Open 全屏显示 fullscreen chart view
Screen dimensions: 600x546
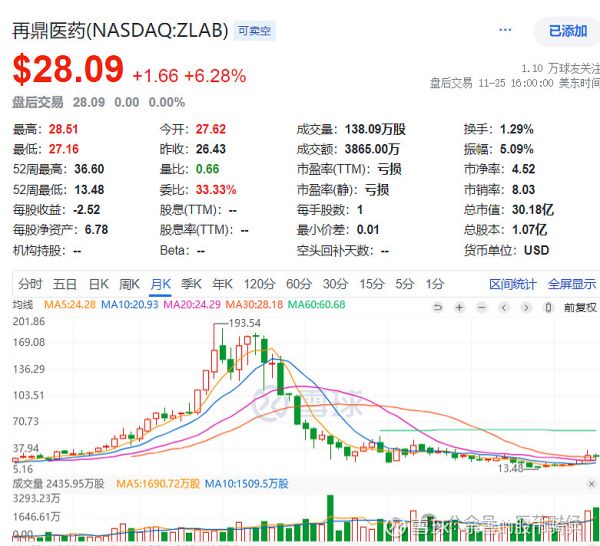pos(572,284)
